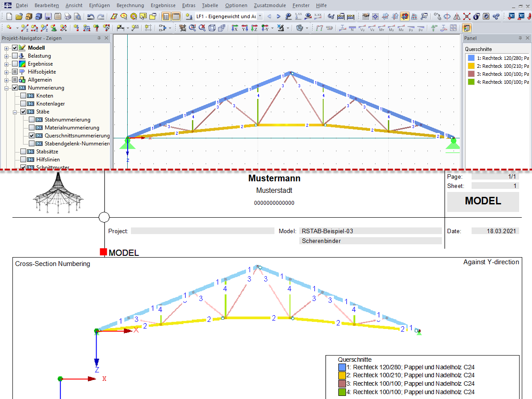
Task: Click the zoom window magnifier icon
Action: point(193,28)
